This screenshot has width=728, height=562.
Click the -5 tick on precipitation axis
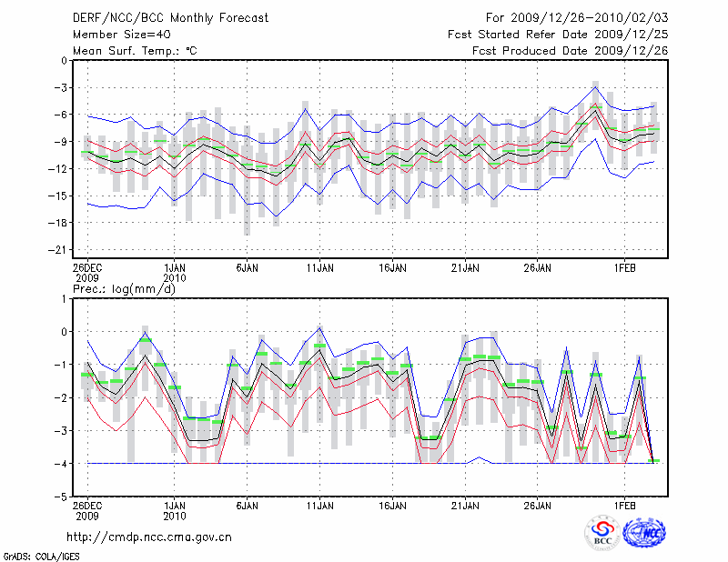pyautogui.click(x=62, y=497)
